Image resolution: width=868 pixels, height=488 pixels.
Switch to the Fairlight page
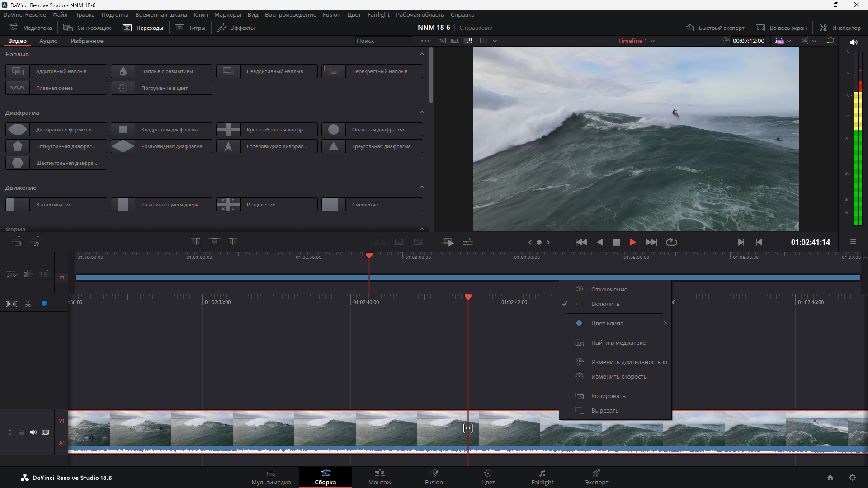coord(542,477)
